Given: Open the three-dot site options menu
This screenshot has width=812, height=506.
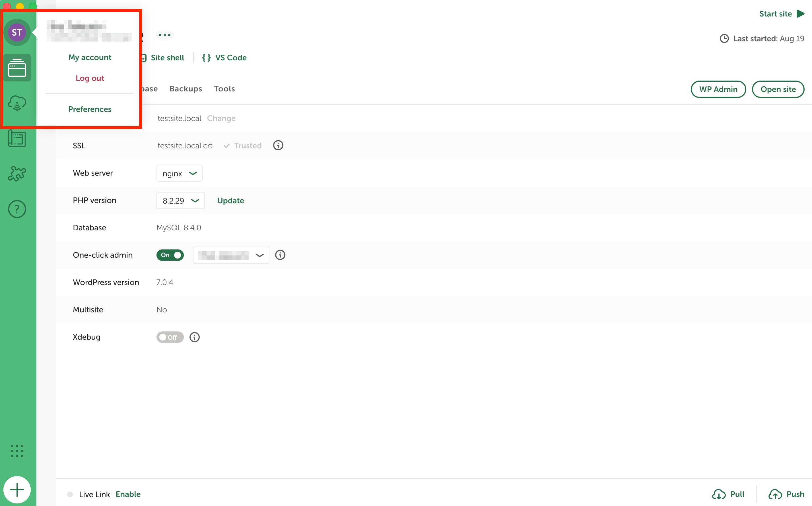Looking at the screenshot, I should (x=164, y=35).
